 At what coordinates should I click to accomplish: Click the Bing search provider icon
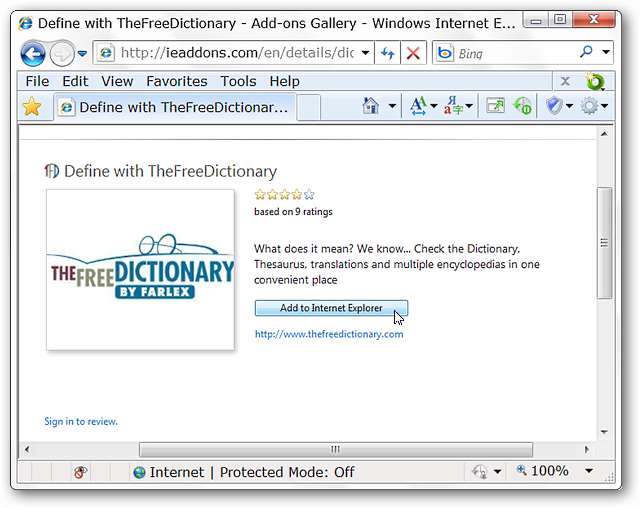pyautogui.click(x=444, y=53)
